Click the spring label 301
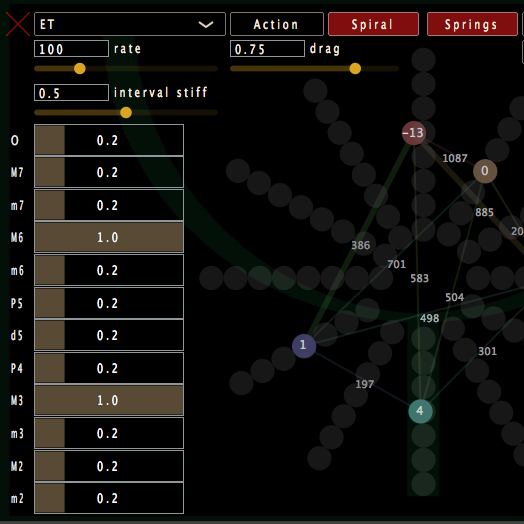 (487, 351)
